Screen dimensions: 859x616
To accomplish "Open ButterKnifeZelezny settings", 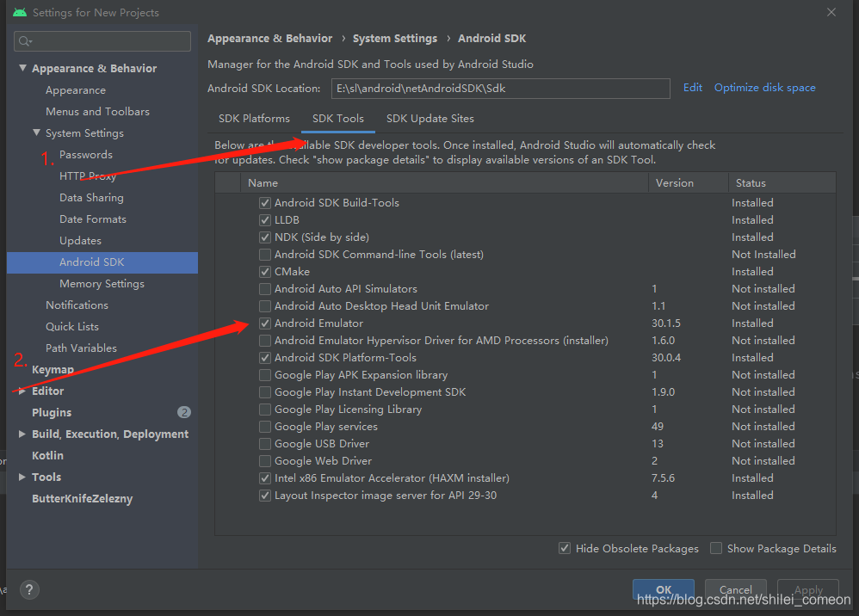I will click(x=82, y=499).
